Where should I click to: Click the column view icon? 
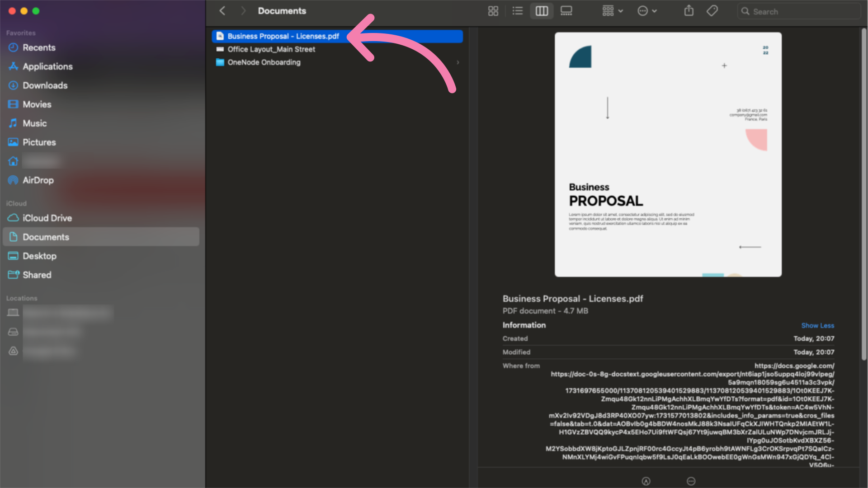coord(541,11)
